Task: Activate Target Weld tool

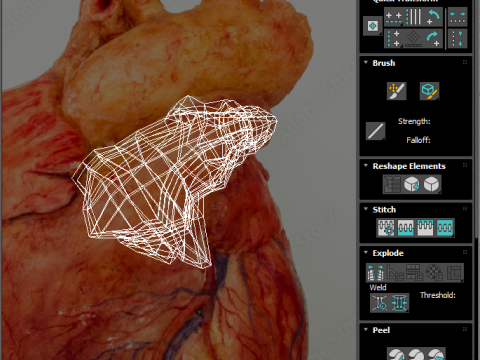Action: pyautogui.click(x=380, y=303)
